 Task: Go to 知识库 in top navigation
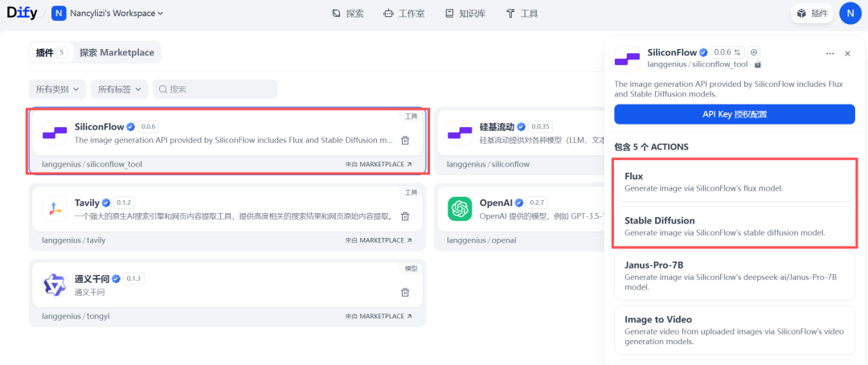pos(465,14)
